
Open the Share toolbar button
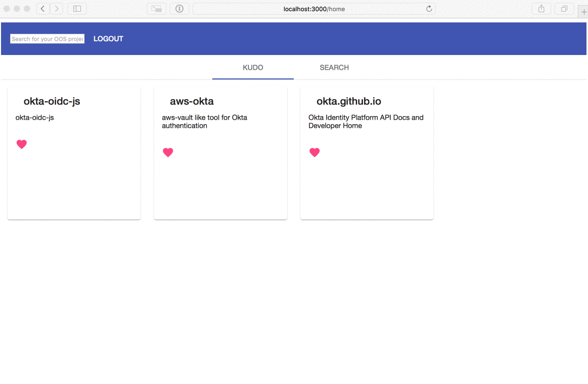pos(542,9)
